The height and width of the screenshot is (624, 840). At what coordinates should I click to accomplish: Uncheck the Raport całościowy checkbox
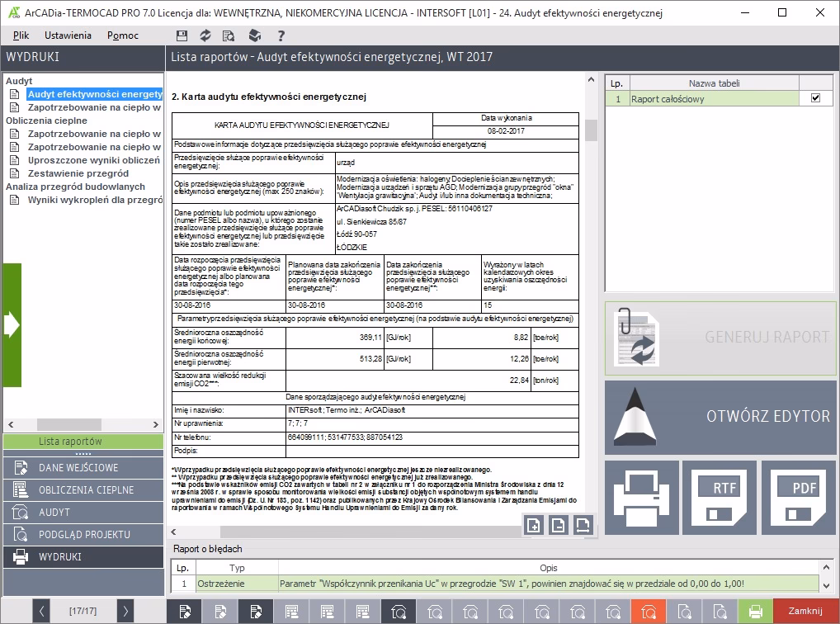click(x=815, y=98)
